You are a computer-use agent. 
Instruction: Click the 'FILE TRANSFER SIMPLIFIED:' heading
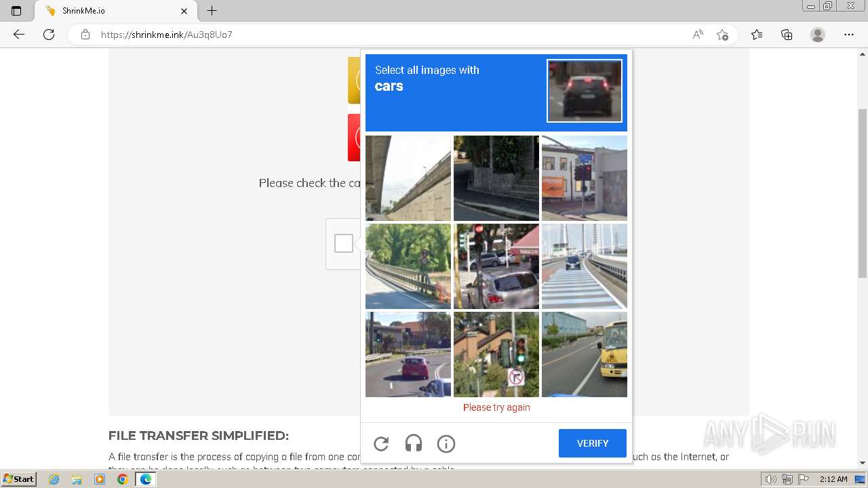[x=199, y=436]
